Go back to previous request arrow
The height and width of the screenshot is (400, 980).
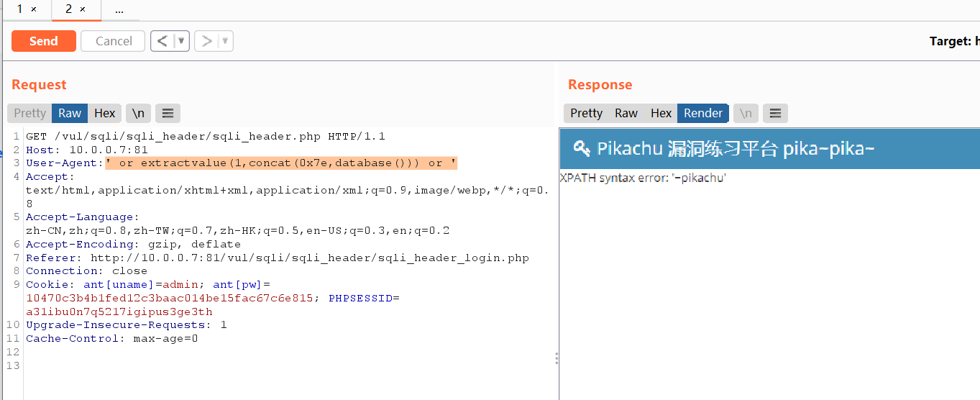point(162,41)
